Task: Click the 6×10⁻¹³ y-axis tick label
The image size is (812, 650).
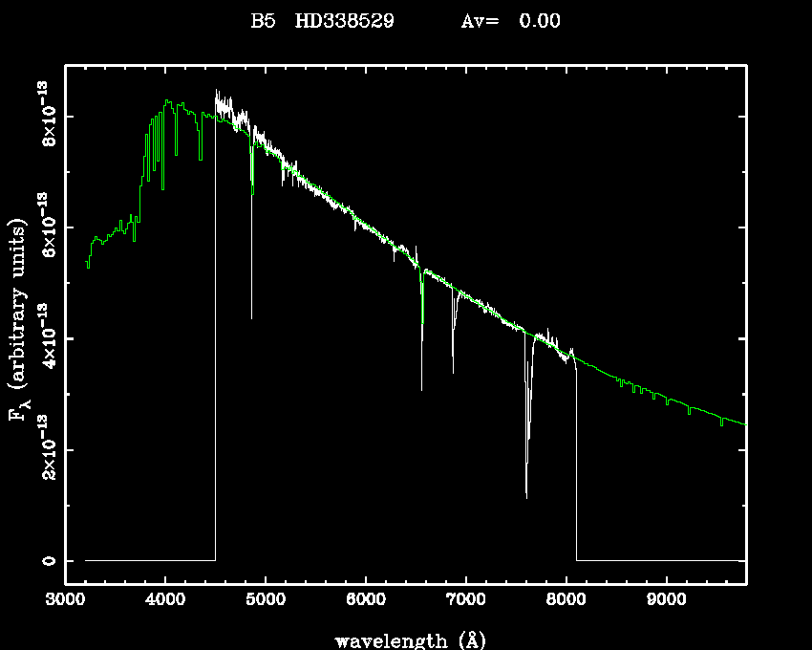Action: tap(45, 227)
